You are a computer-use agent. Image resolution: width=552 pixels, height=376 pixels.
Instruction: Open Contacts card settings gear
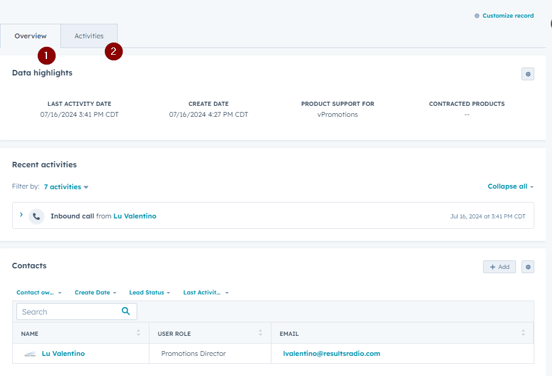pyautogui.click(x=527, y=267)
